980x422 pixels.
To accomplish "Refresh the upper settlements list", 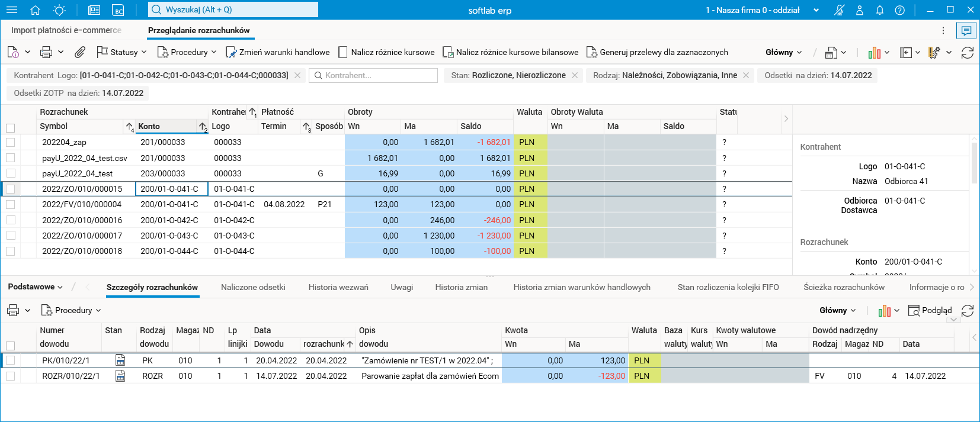I will (x=968, y=53).
